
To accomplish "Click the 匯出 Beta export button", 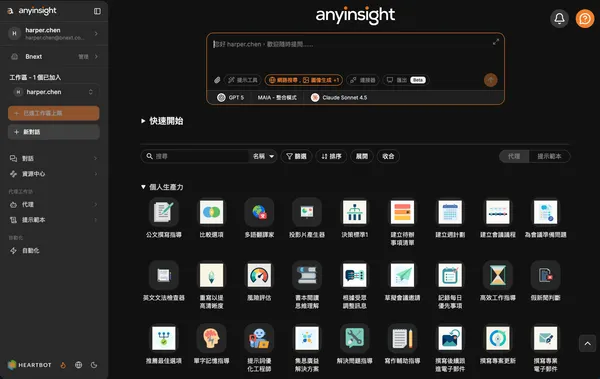I will point(406,80).
